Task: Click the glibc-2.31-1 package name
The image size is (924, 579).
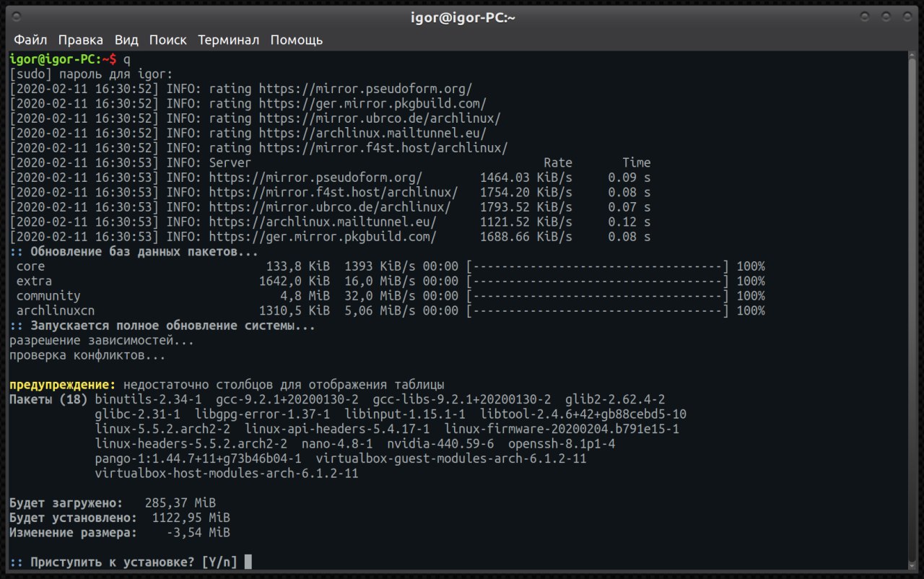Action: pos(137,414)
